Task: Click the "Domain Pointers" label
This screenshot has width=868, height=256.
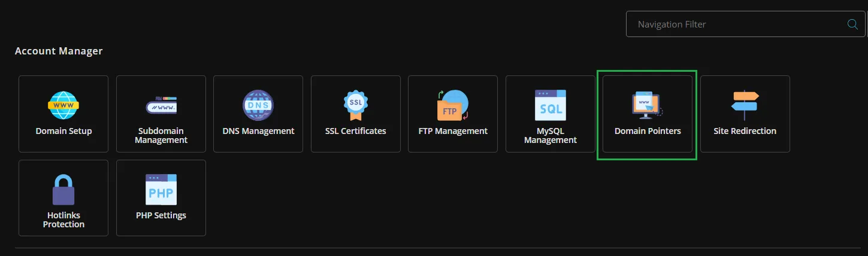Action: [x=648, y=131]
